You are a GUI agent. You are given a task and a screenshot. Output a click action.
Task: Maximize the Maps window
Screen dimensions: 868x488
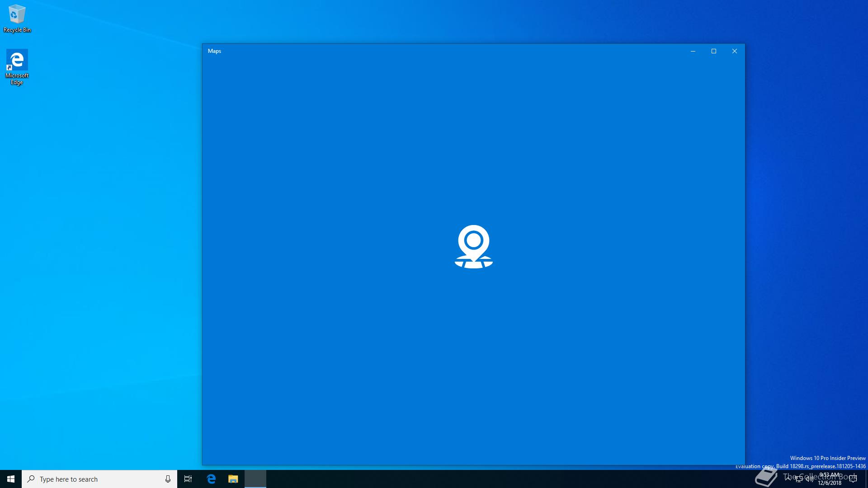(x=714, y=51)
